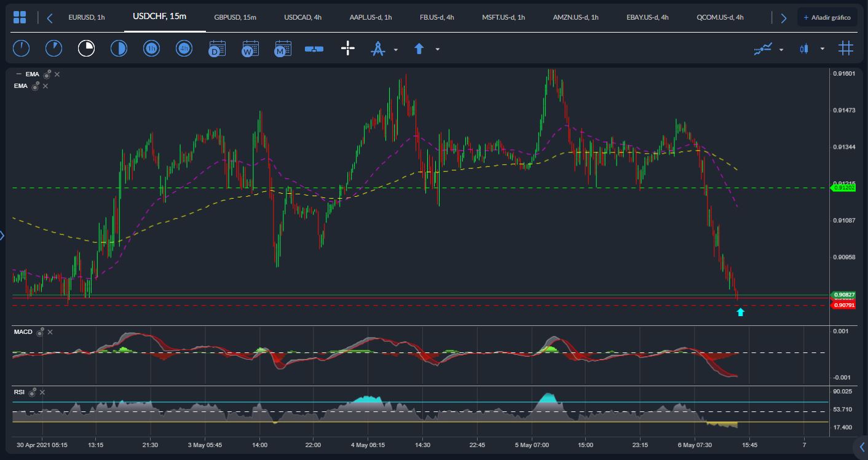Image resolution: width=868 pixels, height=460 pixels.
Task: Switch to the daily D timeframe
Action: pos(217,49)
